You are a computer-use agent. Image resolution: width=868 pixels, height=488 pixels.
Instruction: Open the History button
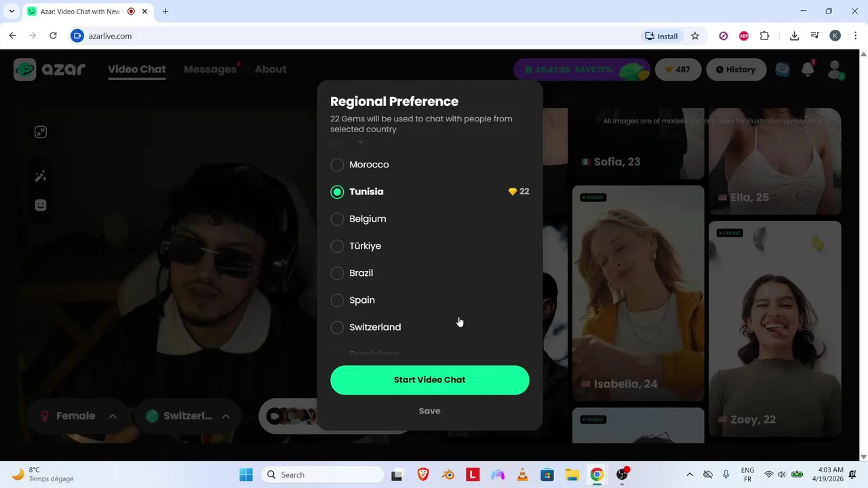[736, 69]
